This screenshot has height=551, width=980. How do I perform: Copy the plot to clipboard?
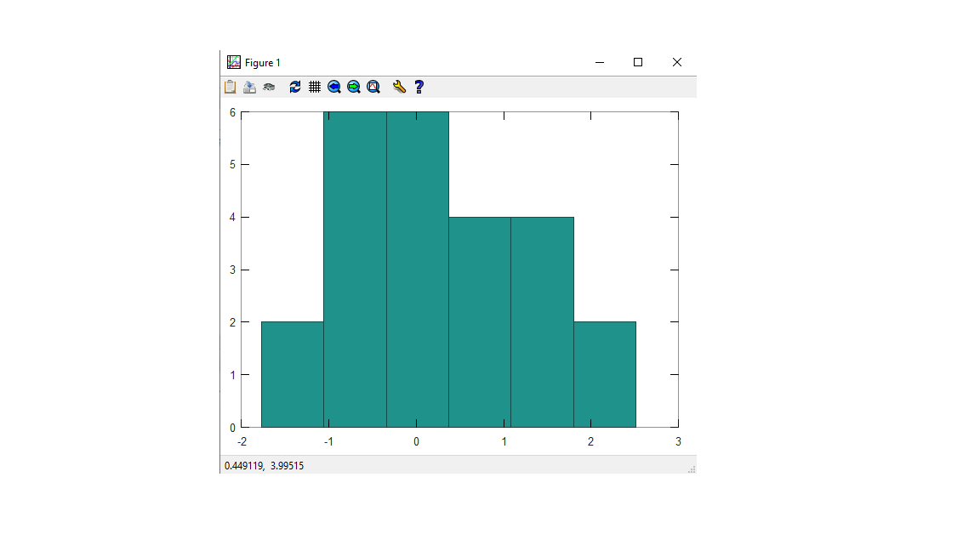[230, 87]
